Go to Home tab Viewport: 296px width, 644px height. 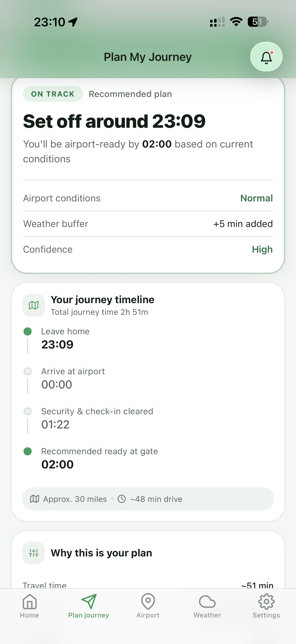[x=29, y=606]
